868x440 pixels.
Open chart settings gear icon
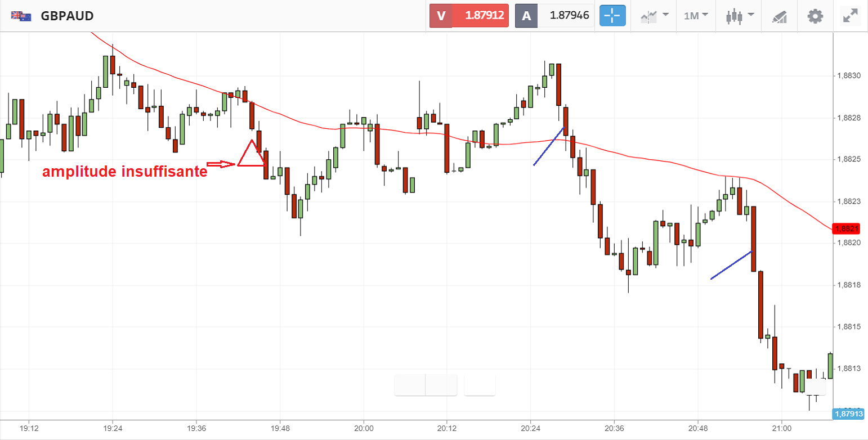point(815,16)
